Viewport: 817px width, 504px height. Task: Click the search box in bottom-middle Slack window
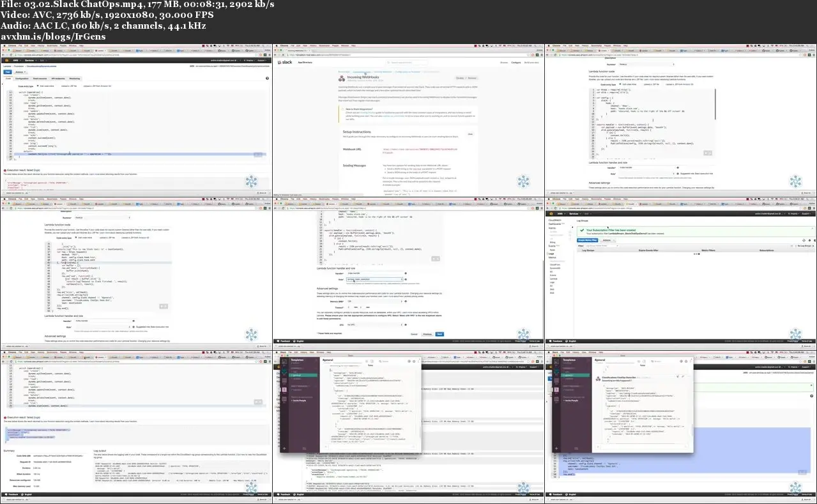[392, 362]
